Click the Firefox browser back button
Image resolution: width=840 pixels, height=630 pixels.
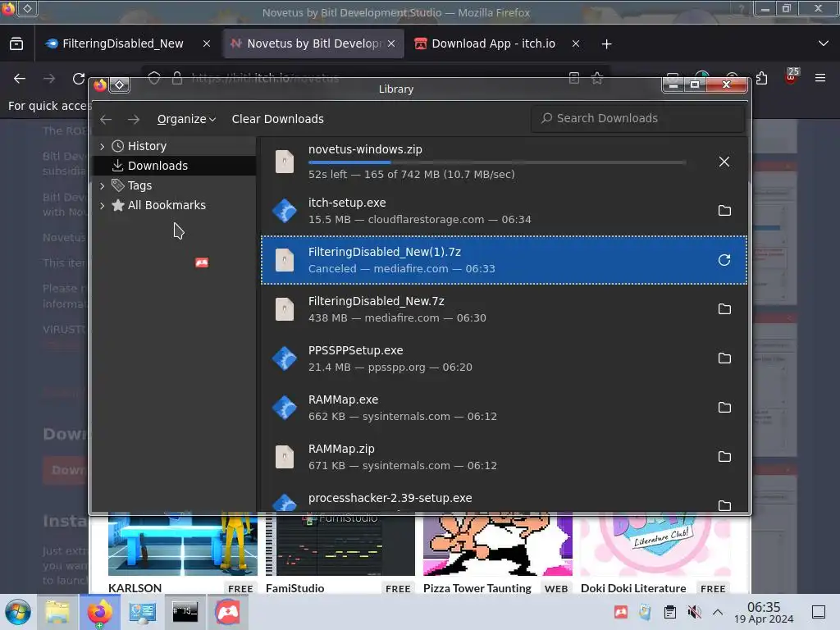20,79
